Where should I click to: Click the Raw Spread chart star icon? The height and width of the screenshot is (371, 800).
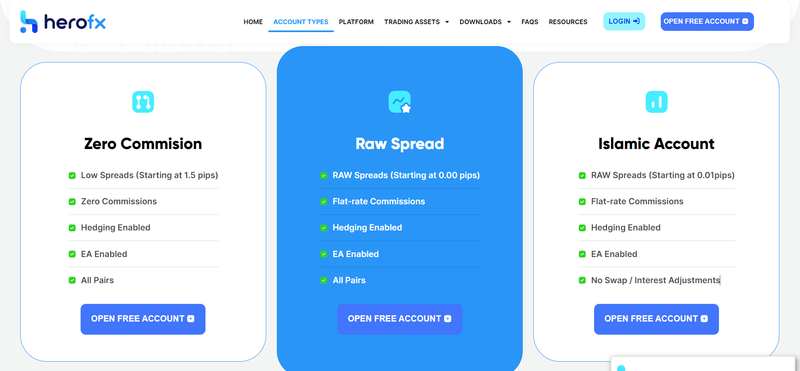(399, 102)
